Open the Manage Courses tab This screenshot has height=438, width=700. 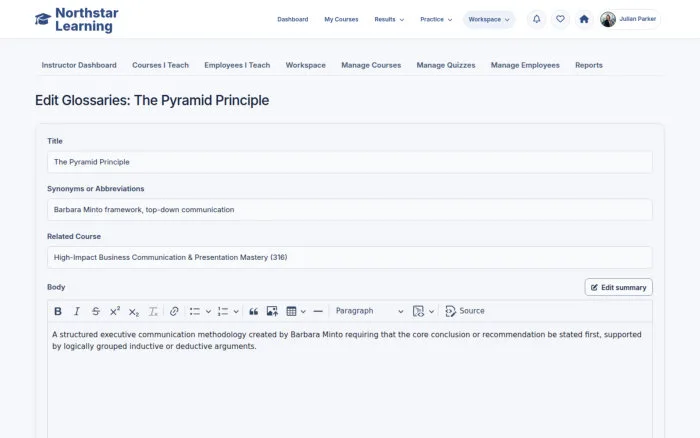pos(371,65)
